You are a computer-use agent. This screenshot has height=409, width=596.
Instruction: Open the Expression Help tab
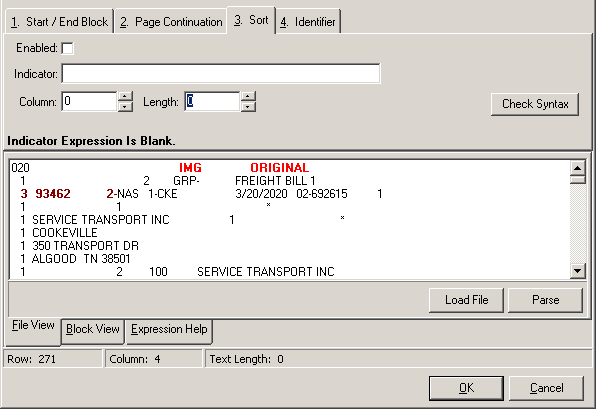(x=169, y=329)
